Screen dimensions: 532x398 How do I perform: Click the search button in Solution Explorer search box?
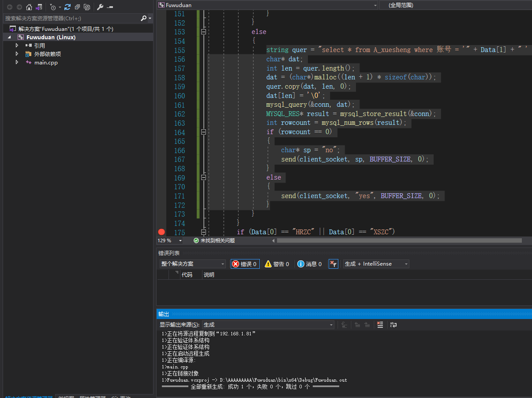click(143, 18)
